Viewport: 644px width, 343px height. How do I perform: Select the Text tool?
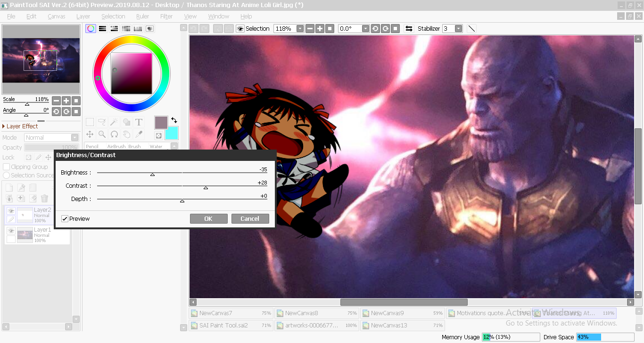coord(139,122)
